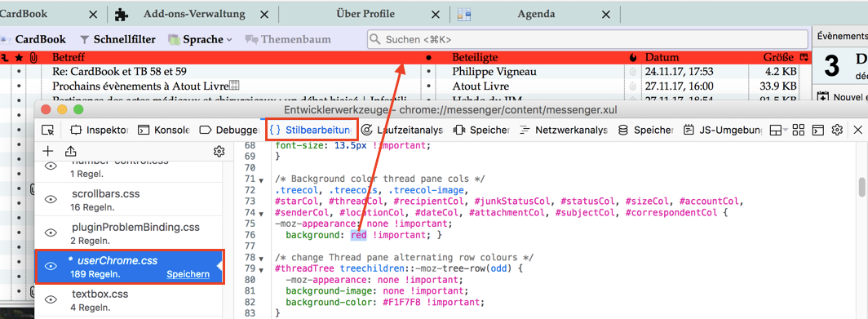
Task: Open developer tools settings gear
Action: point(837,131)
